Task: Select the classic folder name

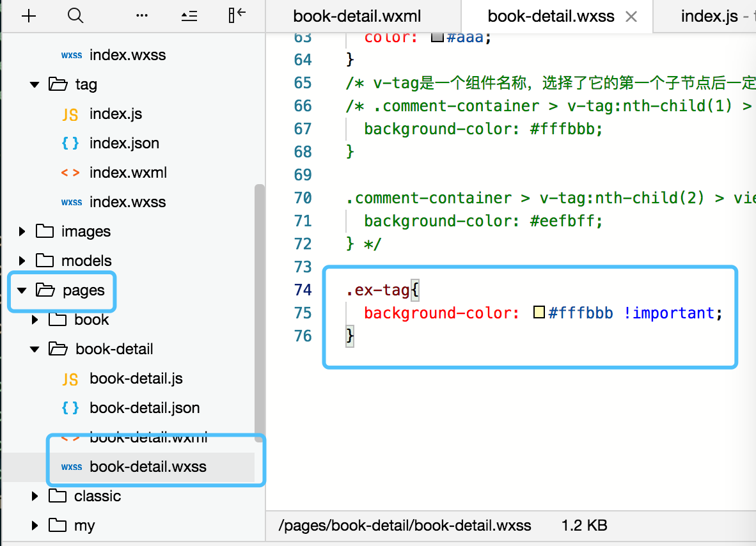Action: 97,496
